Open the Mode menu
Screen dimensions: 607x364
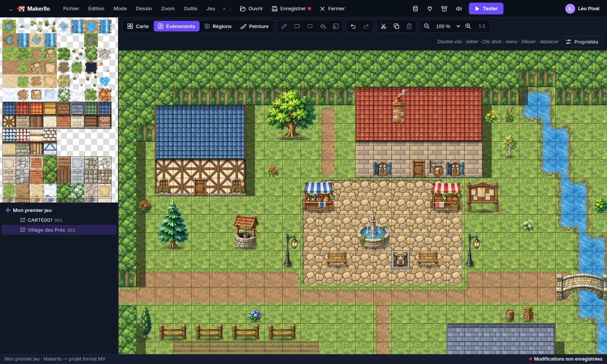coord(120,8)
